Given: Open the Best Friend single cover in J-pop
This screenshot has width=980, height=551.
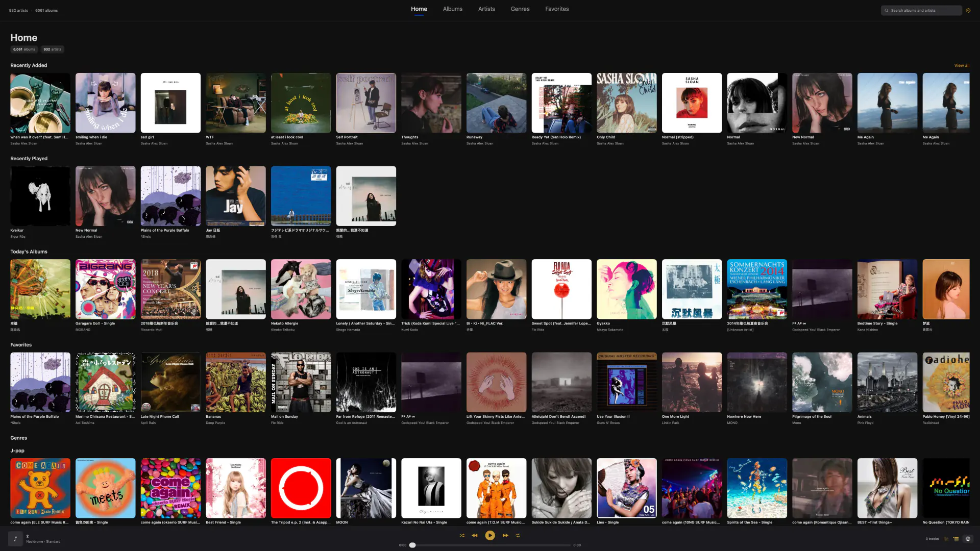Looking at the screenshot, I should coord(236,488).
